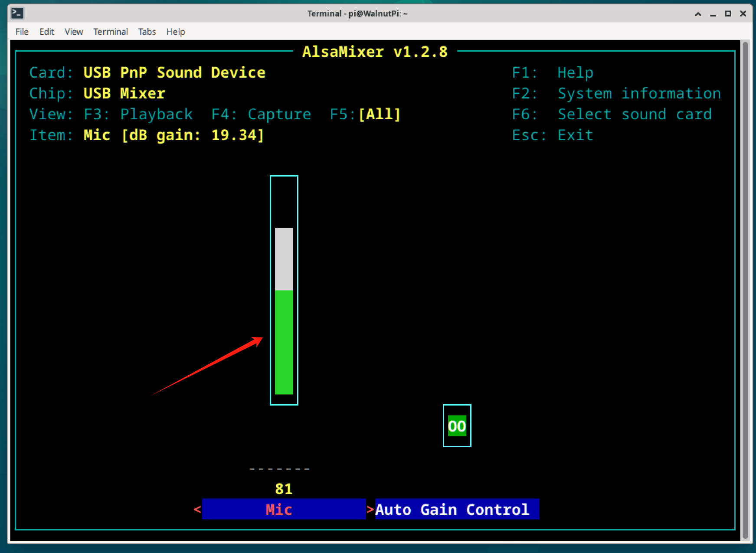756x553 pixels.
Task: Click the Mic dB gain item text
Action: pos(173,135)
